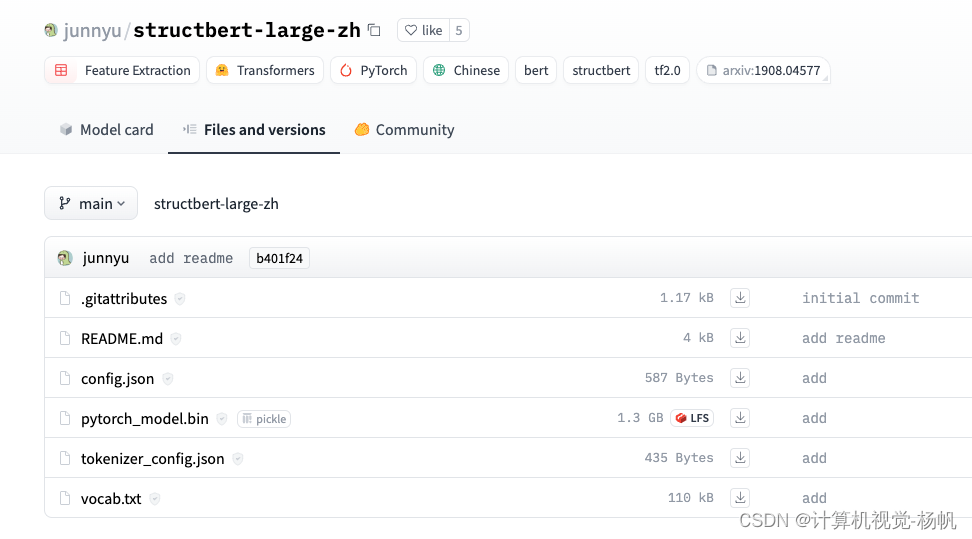The height and width of the screenshot is (539, 972).
Task: Switch to Model card tab
Action: [107, 130]
